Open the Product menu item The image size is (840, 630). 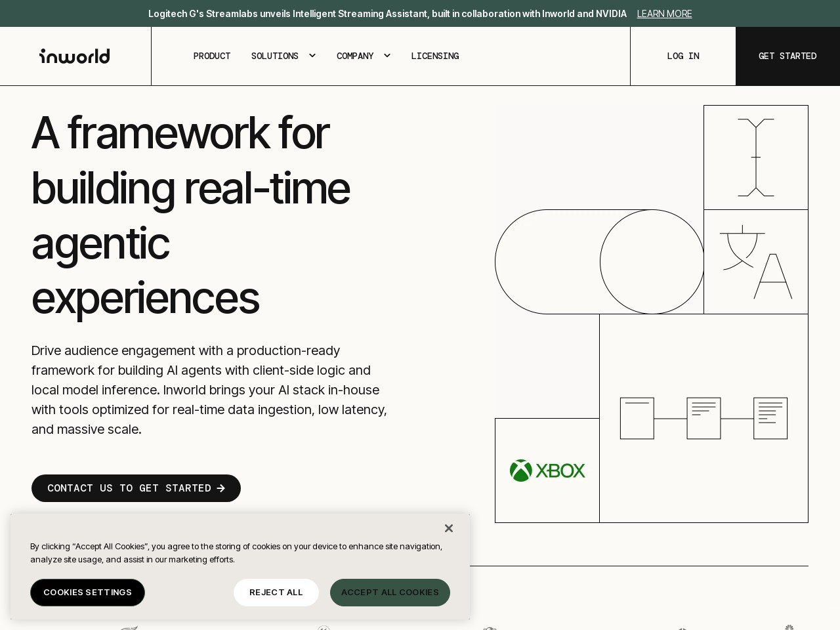212,56
